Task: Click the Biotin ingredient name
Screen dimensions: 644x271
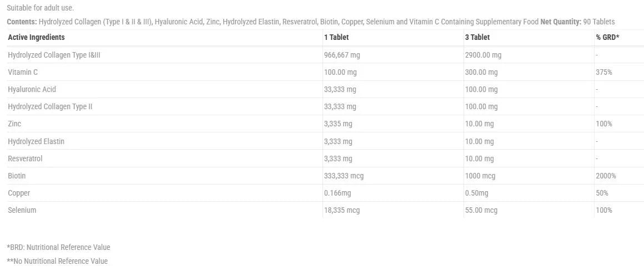Action: pos(17,176)
